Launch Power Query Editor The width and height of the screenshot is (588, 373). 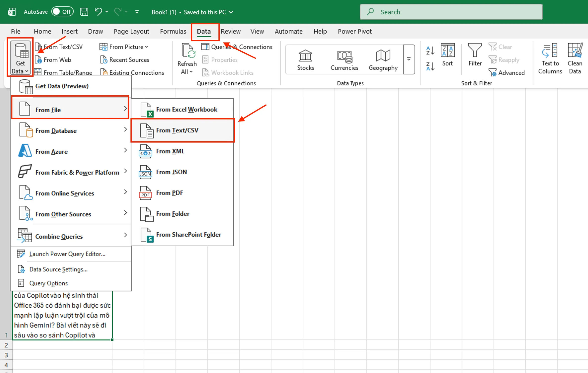[67, 254]
